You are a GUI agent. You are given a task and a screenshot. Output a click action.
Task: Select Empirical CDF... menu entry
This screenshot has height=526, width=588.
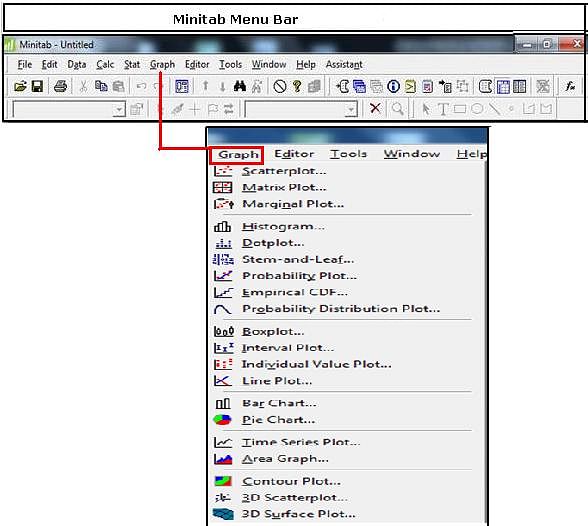point(295,292)
